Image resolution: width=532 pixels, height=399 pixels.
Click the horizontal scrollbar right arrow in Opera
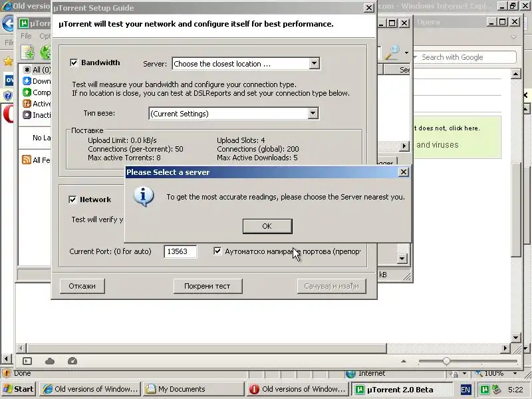click(x=505, y=348)
